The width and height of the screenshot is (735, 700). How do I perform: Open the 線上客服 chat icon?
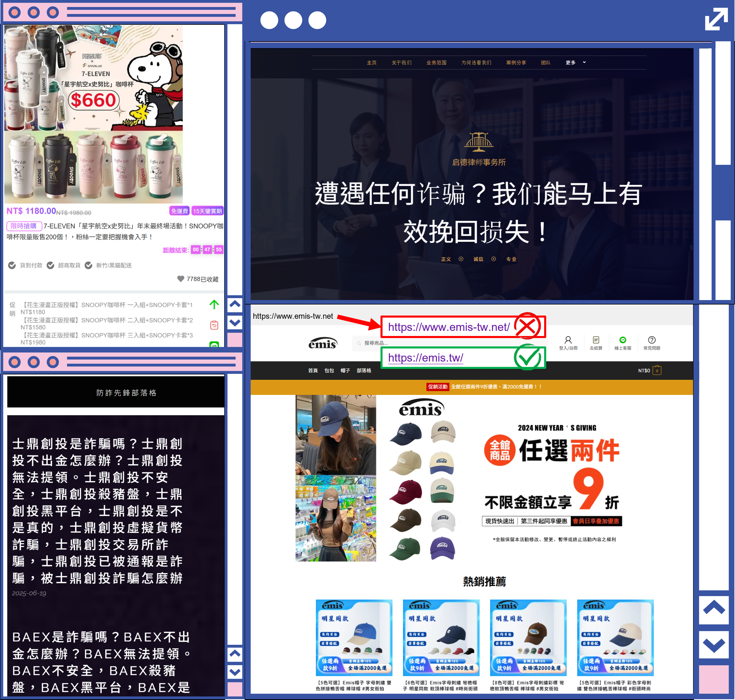[x=623, y=339]
